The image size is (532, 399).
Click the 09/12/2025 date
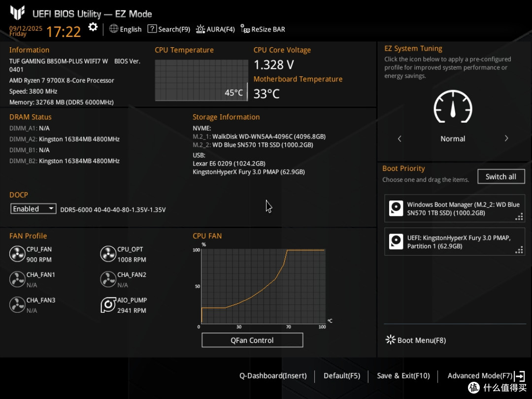[26, 28]
